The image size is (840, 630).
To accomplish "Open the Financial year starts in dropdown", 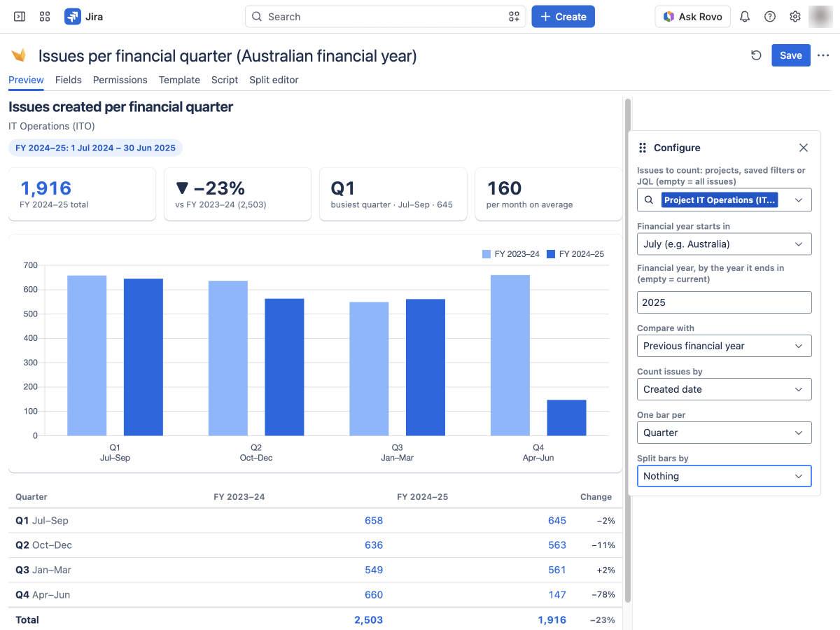I will 724,244.
